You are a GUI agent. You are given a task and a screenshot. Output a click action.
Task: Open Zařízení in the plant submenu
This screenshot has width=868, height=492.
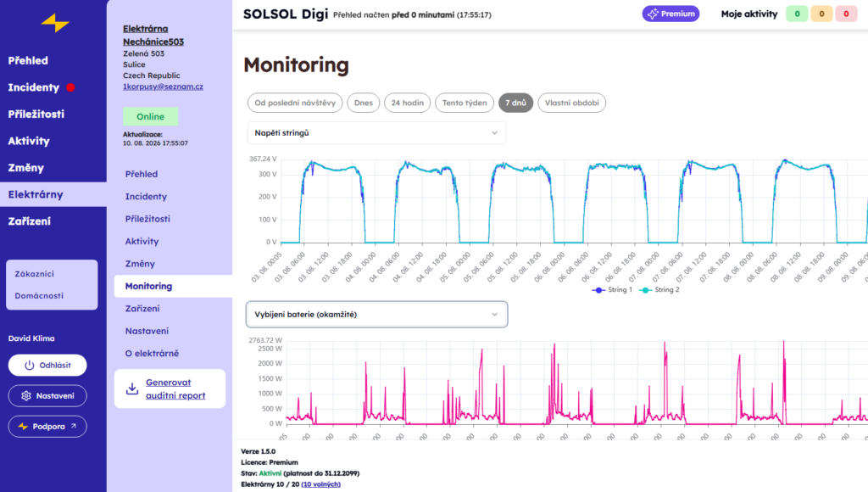[142, 309]
